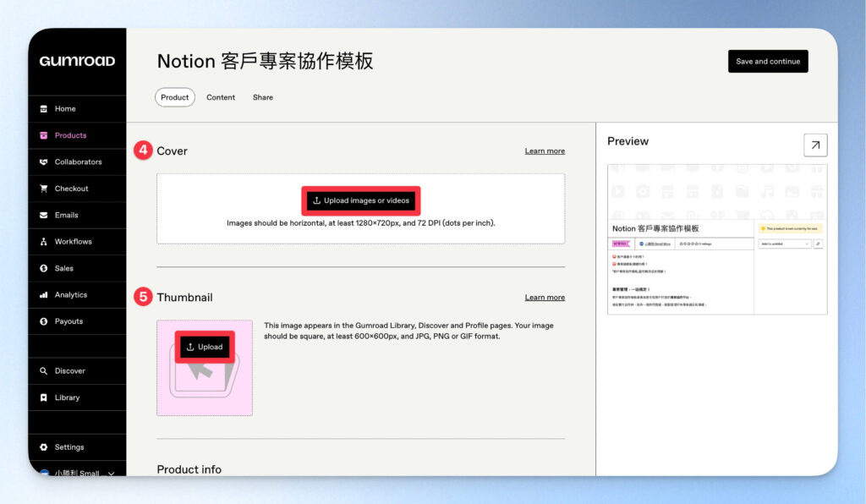This screenshot has height=504, width=866.
Task: Open Learn more link for Thumbnail
Action: 545,297
